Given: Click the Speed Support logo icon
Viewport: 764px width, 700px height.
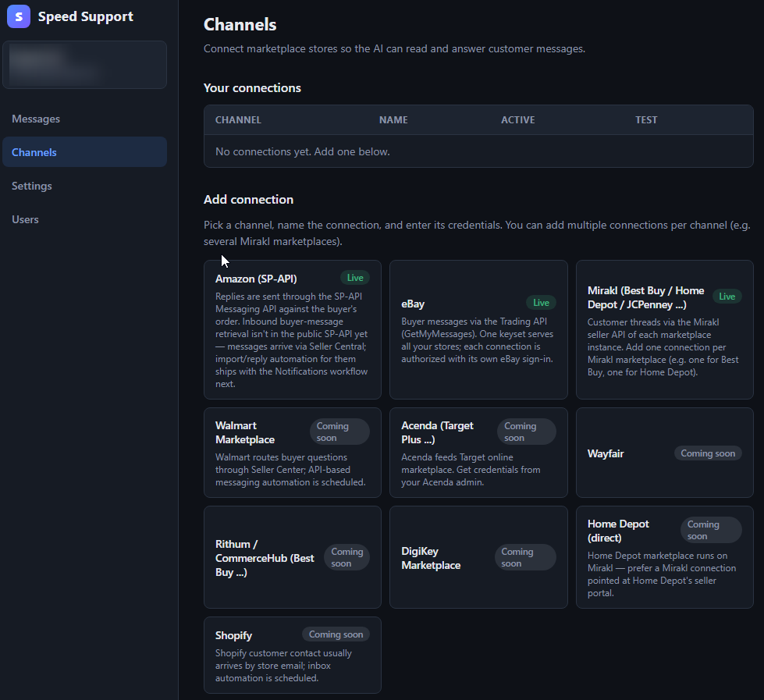Looking at the screenshot, I should 19,16.
